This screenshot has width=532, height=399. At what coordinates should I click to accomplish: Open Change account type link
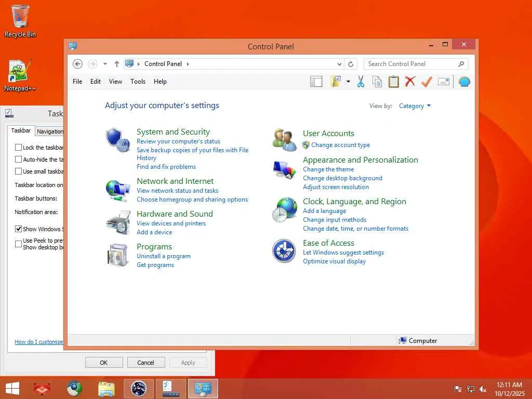click(341, 145)
